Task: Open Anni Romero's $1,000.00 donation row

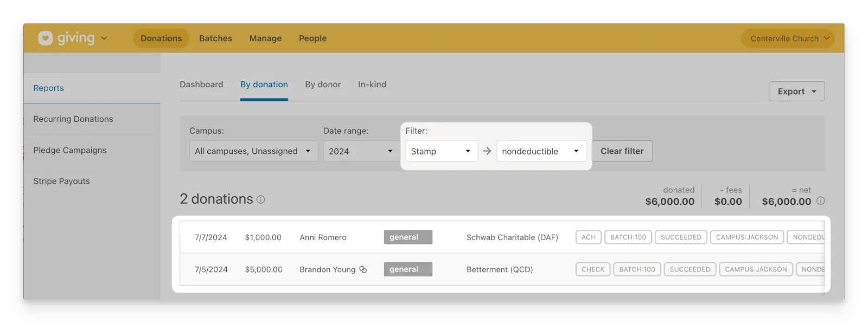Action: pyautogui.click(x=323, y=237)
